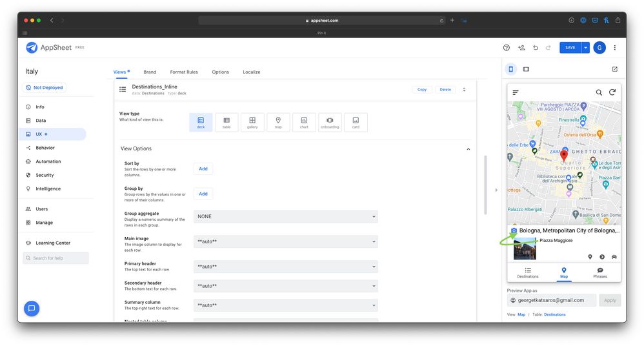This screenshot has width=644, height=346.
Task: Open the preview app hamburger menu
Action: (x=516, y=92)
